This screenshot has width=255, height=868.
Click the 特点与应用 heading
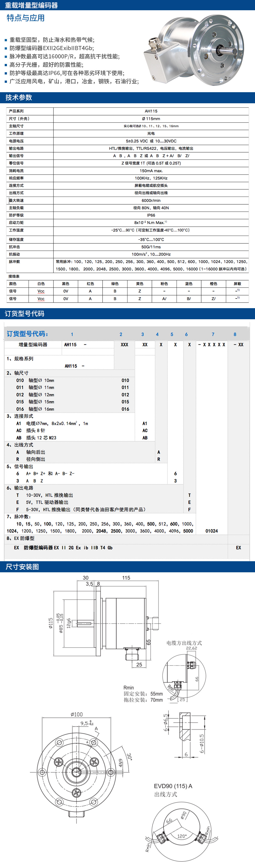click(25, 18)
